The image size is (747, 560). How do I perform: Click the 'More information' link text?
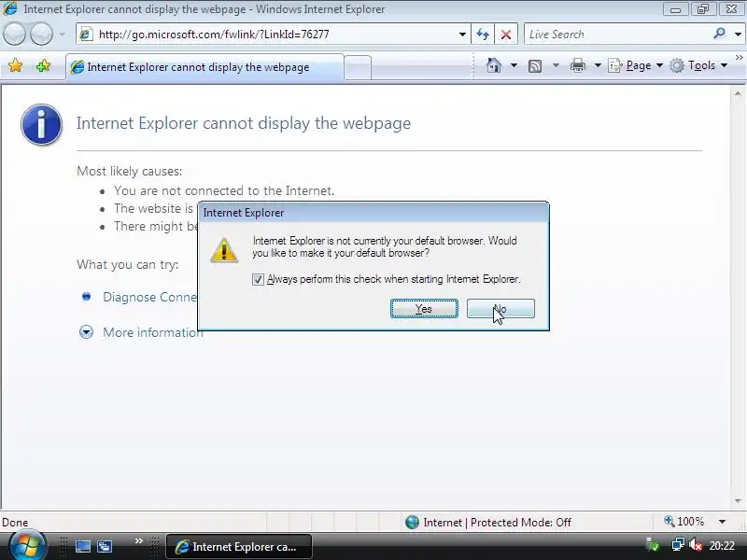point(153,332)
